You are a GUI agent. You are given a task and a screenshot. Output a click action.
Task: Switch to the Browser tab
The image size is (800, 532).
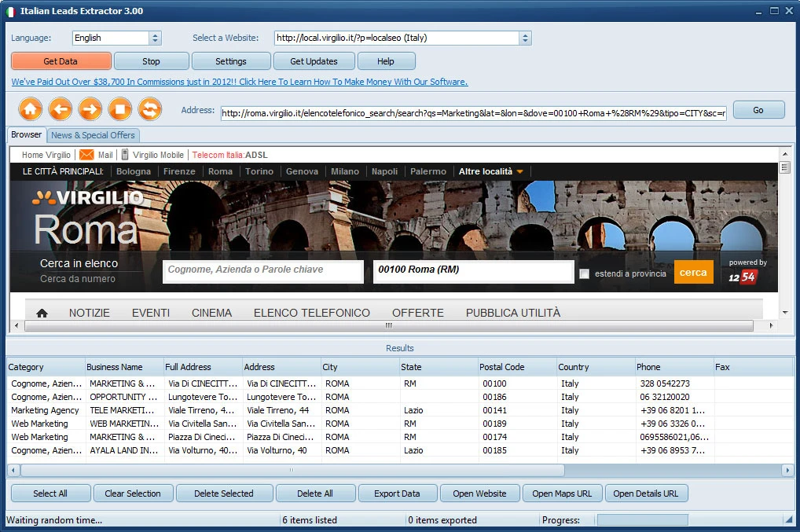coord(27,134)
